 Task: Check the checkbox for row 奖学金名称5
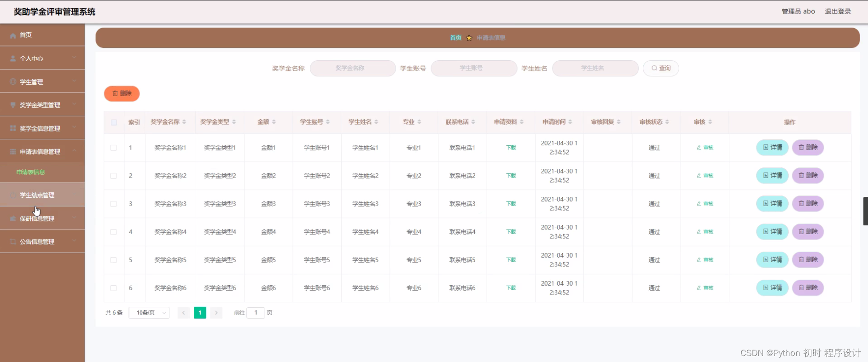pos(114,260)
